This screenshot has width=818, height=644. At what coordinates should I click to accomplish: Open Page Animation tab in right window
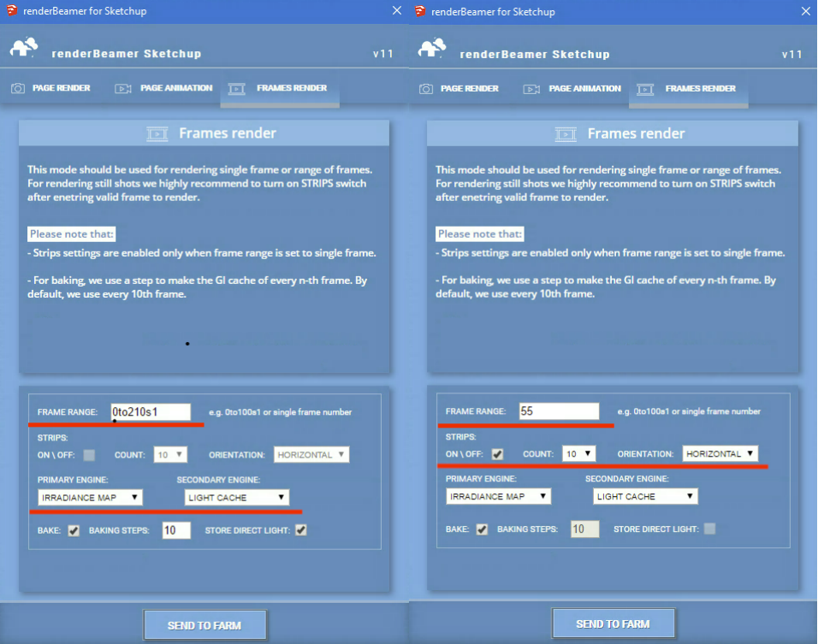[572, 89]
